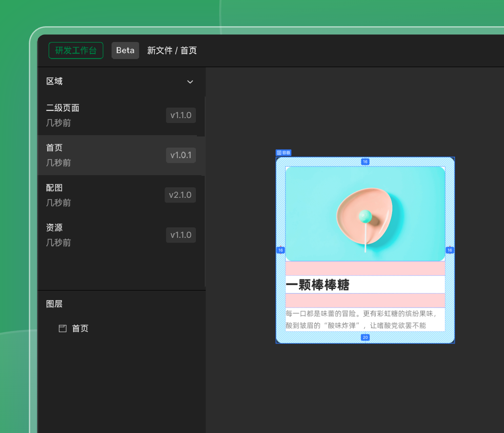Open the v1.1.0 version badge of 二级页面

181,115
